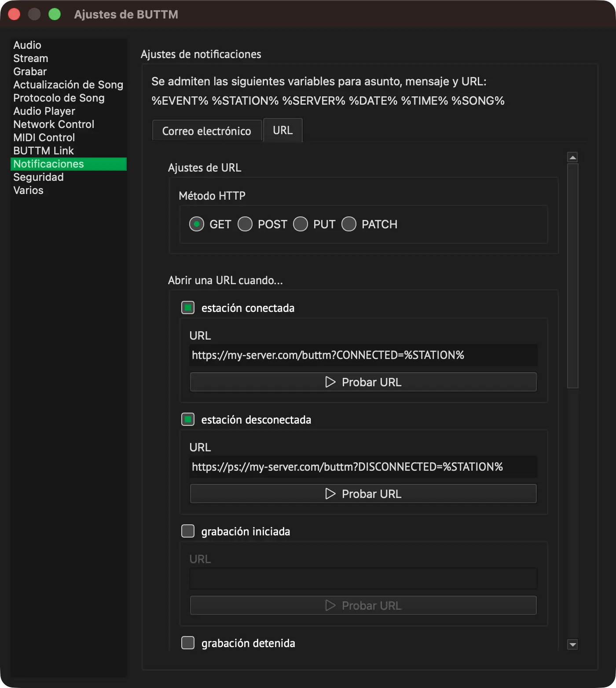Select the PATCH HTTP method
Viewport: 616px width, 688px height.
[348, 224]
